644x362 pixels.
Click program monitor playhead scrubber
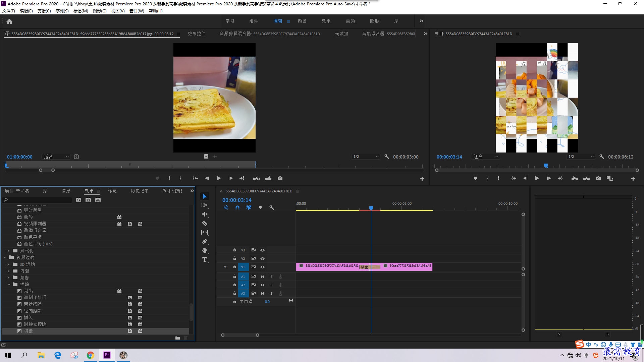coord(546,166)
